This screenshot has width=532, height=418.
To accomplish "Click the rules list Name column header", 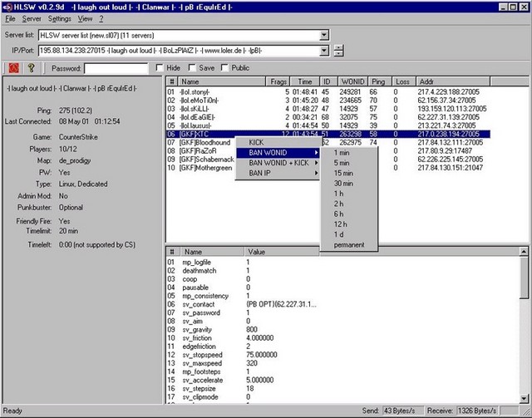I will (211, 252).
